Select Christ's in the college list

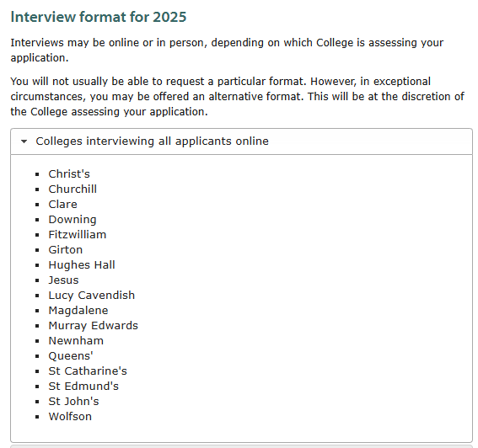pos(69,174)
